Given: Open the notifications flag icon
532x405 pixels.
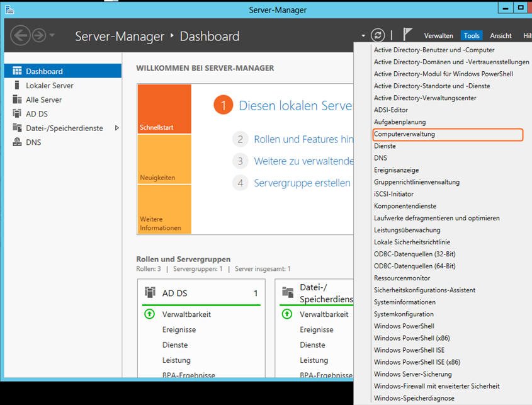Looking at the screenshot, I should coord(407,34).
